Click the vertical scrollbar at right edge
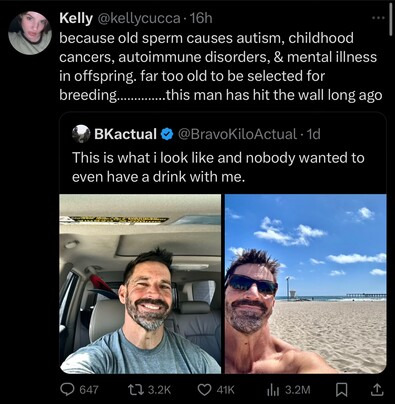The image size is (395, 404). 391,18
